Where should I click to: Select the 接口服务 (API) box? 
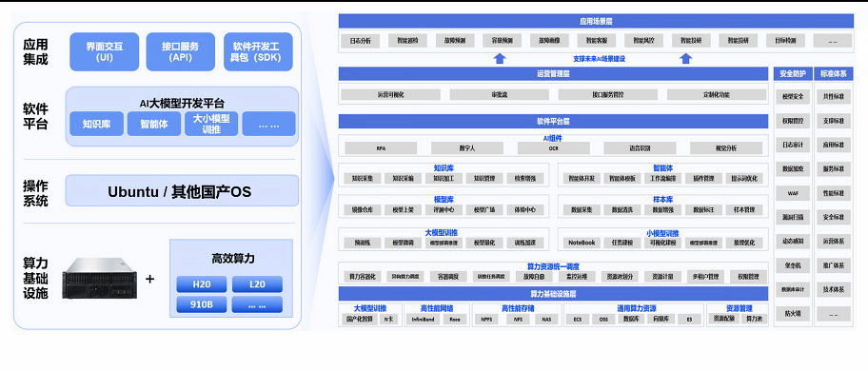[x=181, y=51]
